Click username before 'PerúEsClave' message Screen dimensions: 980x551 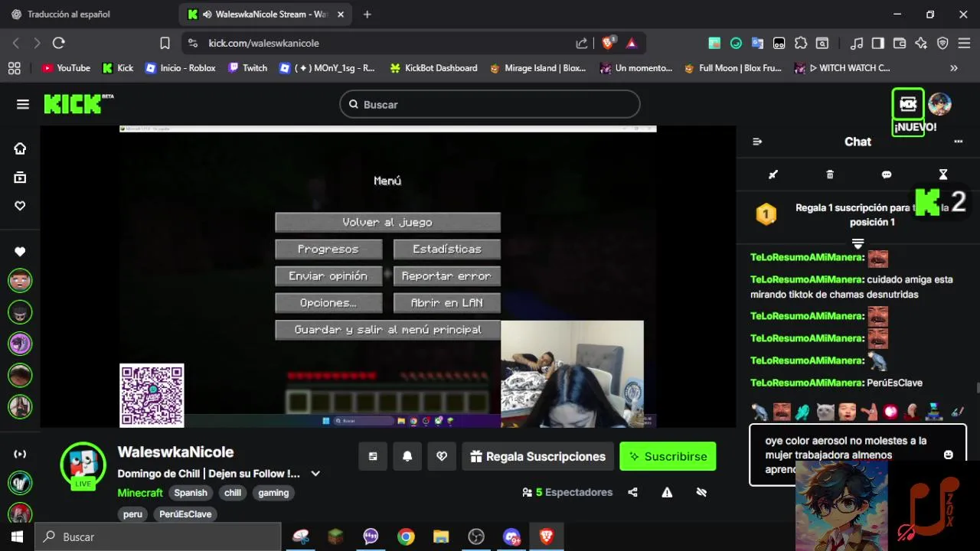[806, 383]
